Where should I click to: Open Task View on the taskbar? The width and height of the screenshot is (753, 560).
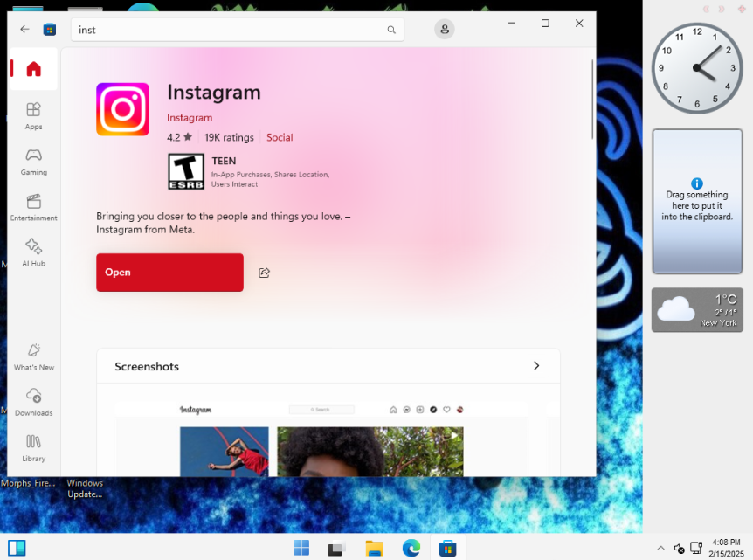pos(337,548)
